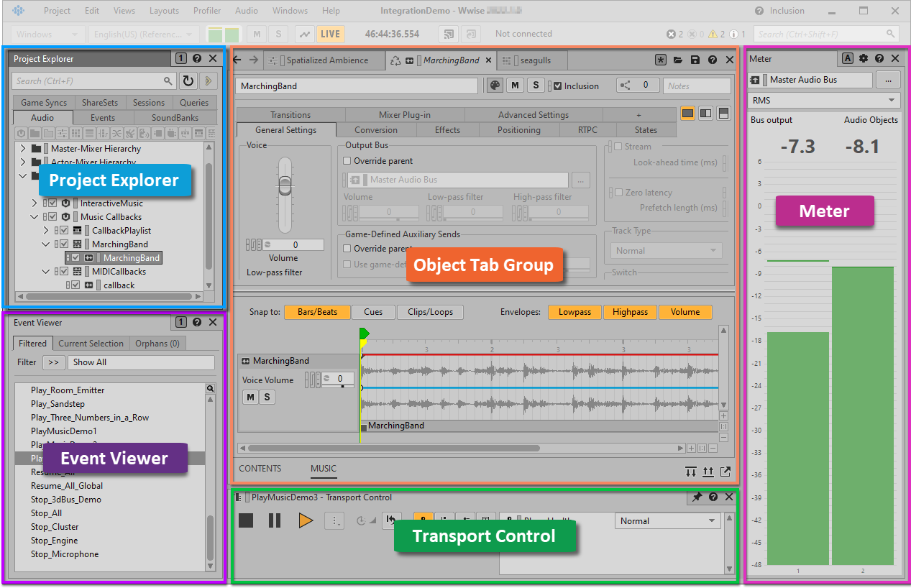Click the LIVE button in the toolbar

330,34
